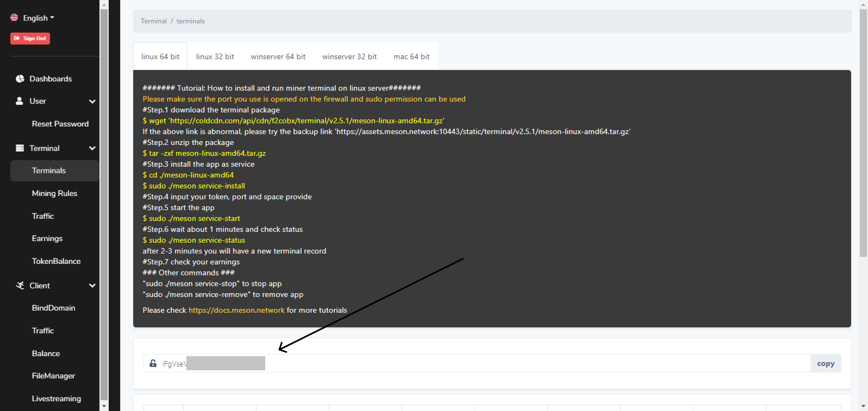Image resolution: width=868 pixels, height=411 pixels.
Task: Open the mac 64 bit tab
Action: click(x=411, y=56)
